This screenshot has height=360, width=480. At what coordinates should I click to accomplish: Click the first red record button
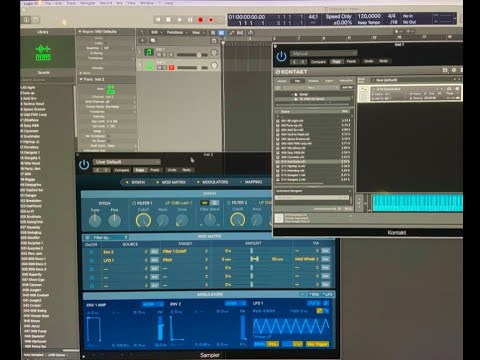[200, 20]
